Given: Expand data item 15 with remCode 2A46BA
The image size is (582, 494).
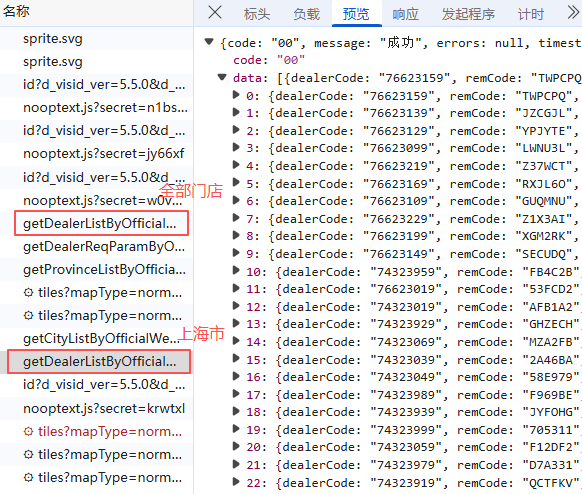Looking at the screenshot, I should point(236,358).
